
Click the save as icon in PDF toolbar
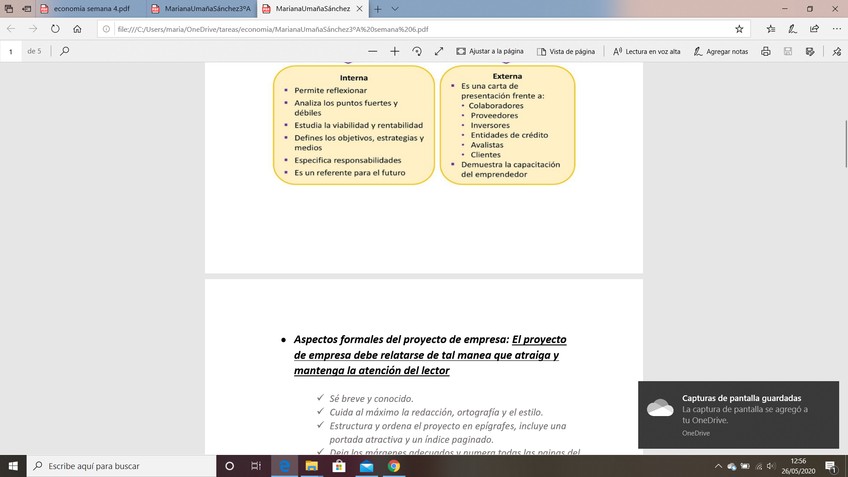click(x=810, y=51)
